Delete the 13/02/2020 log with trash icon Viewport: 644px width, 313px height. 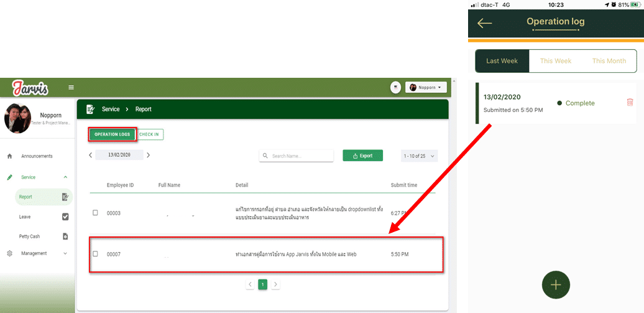tap(630, 103)
